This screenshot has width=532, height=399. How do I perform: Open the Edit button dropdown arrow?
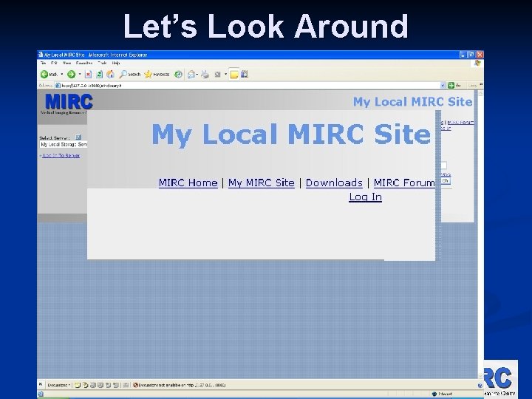(x=225, y=75)
